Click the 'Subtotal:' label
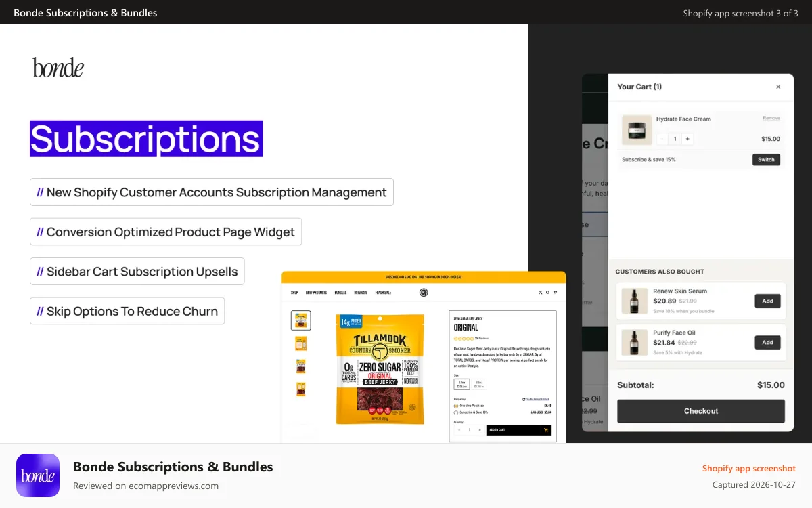Image resolution: width=812 pixels, height=508 pixels. (x=635, y=385)
